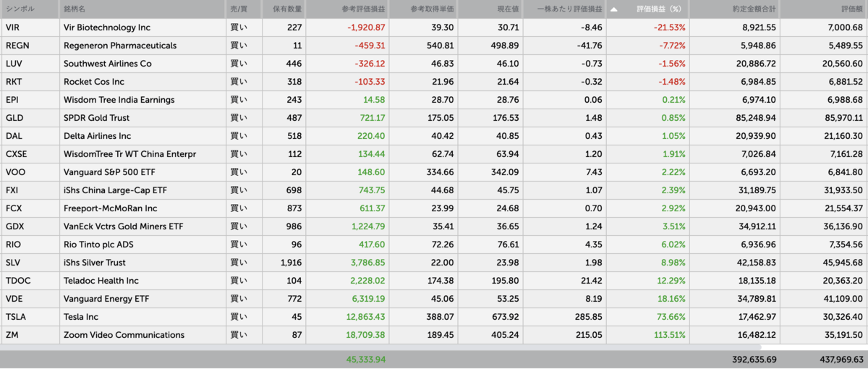Screen dimensions: 868x369
Task: Click Teladoc Health Inc name
Action: [102, 281]
